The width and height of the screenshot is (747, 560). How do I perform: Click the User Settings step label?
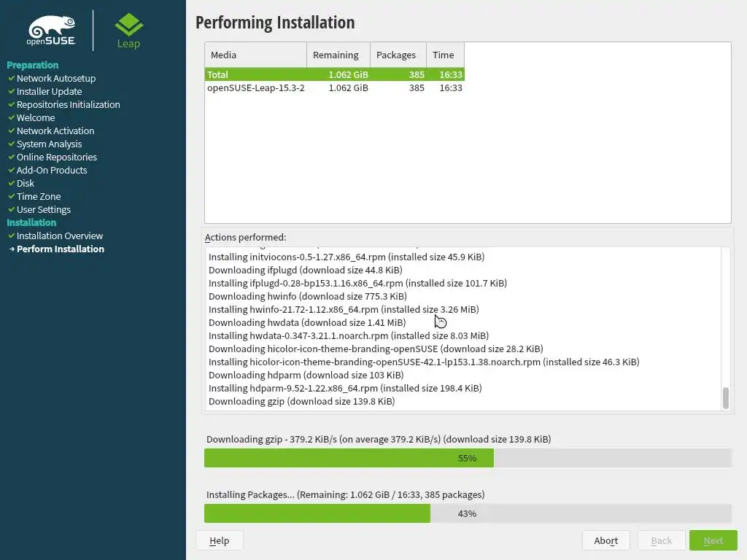pyautogui.click(x=43, y=209)
